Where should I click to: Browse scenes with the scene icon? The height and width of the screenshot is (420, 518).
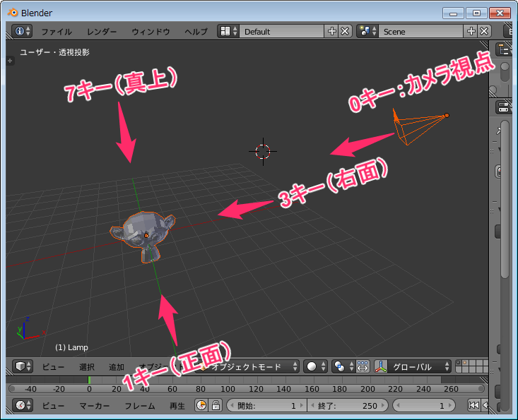pyautogui.click(x=367, y=31)
